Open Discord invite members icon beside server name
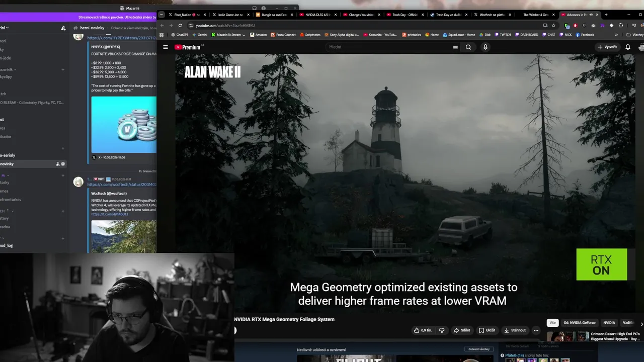Screen dimensions: 644x362 63,28
